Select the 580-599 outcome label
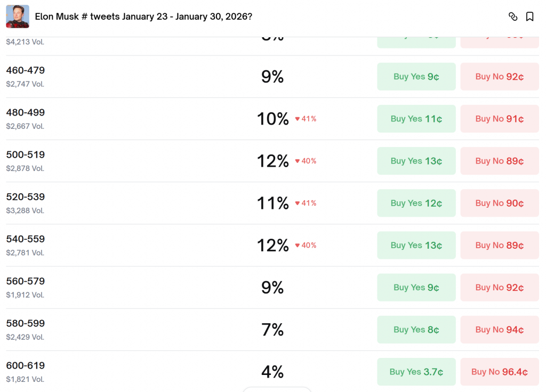This screenshot has width=546, height=392. [x=26, y=323]
